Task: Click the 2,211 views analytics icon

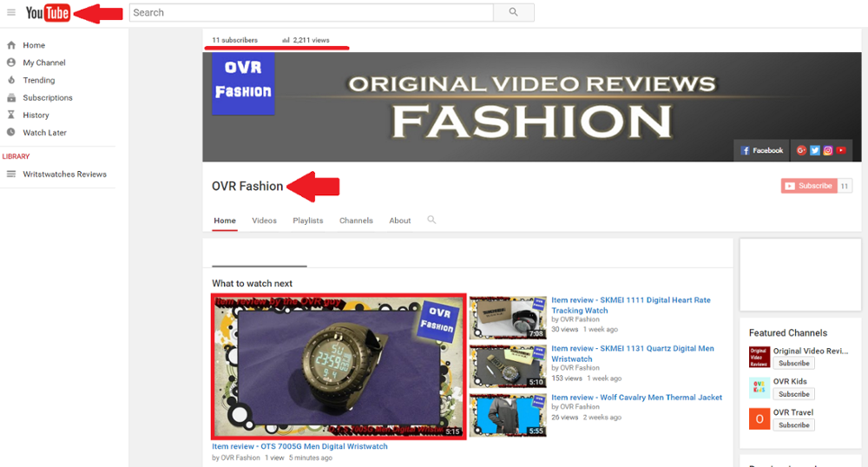Action: click(x=286, y=41)
